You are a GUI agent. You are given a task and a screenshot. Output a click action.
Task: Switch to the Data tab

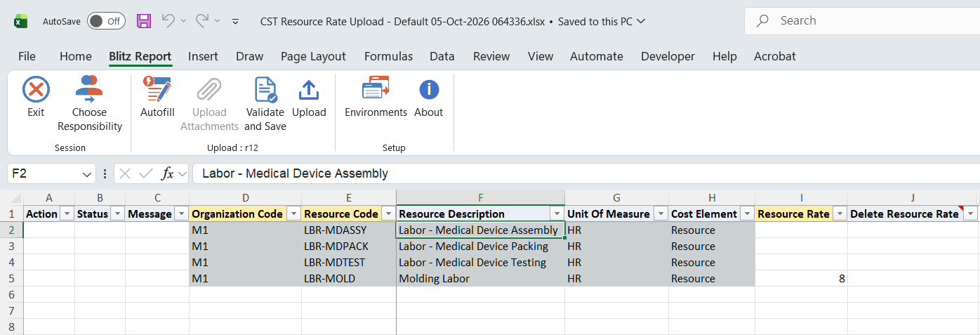[442, 56]
